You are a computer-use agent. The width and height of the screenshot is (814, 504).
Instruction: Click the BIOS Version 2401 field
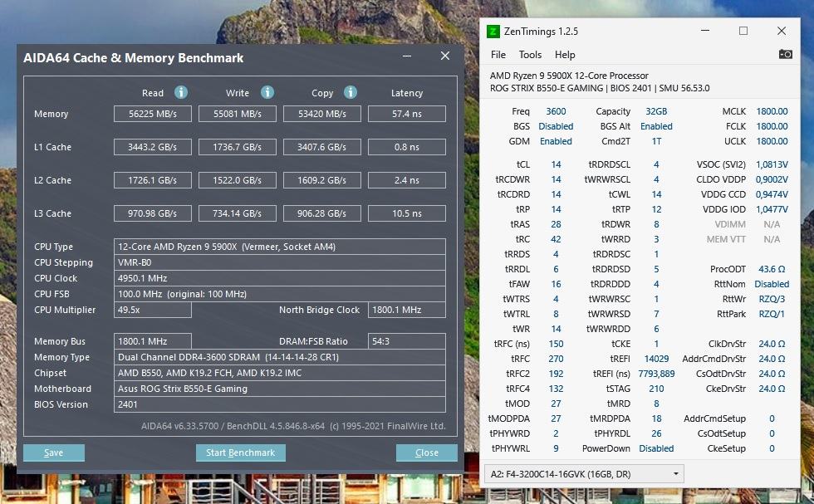click(280, 404)
